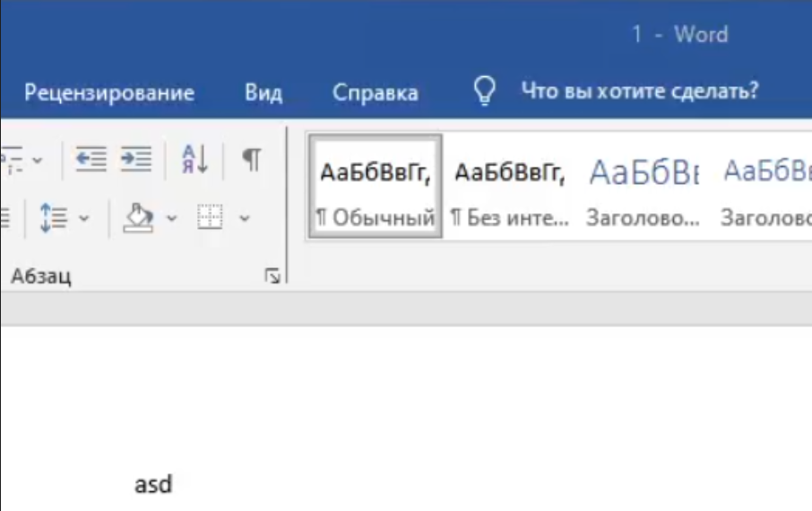The height and width of the screenshot is (511, 812).
Task: Decrease the paragraph indent
Action: (91, 159)
